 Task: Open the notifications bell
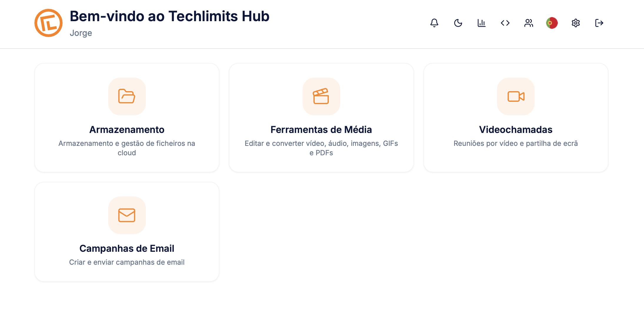coord(434,23)
